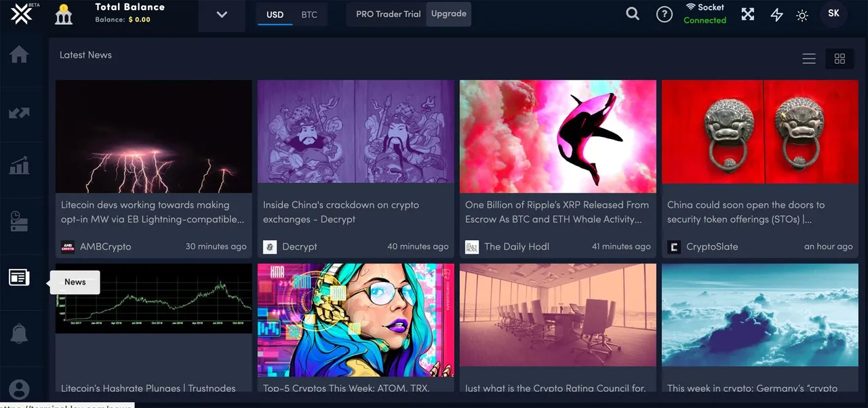The width and height of the screenshot is (868, 408).
Task: Click the News tooltip label
Action: 75,282
